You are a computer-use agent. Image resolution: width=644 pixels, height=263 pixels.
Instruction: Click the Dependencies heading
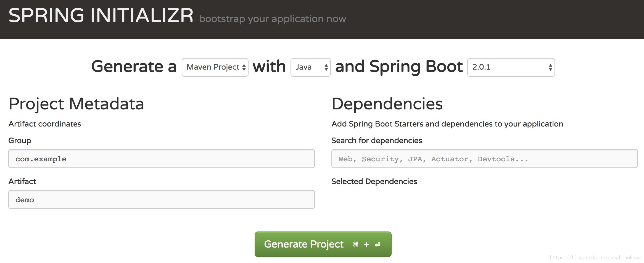pyautogui.click(x=387, y=104)
